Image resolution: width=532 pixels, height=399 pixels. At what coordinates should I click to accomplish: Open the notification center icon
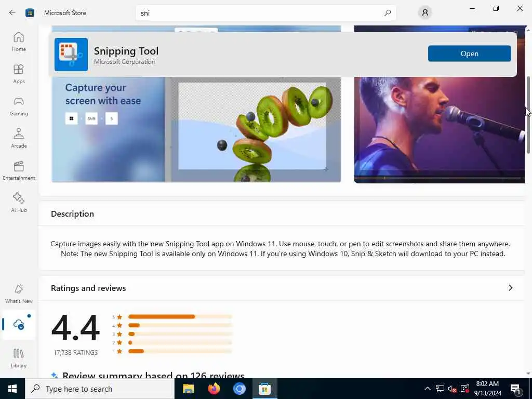pyautogui.click(x=516, y=389)
